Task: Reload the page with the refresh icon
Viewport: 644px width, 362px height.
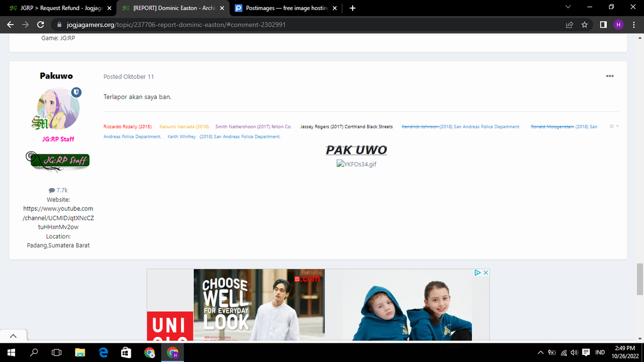Action: tap(41, 25)
